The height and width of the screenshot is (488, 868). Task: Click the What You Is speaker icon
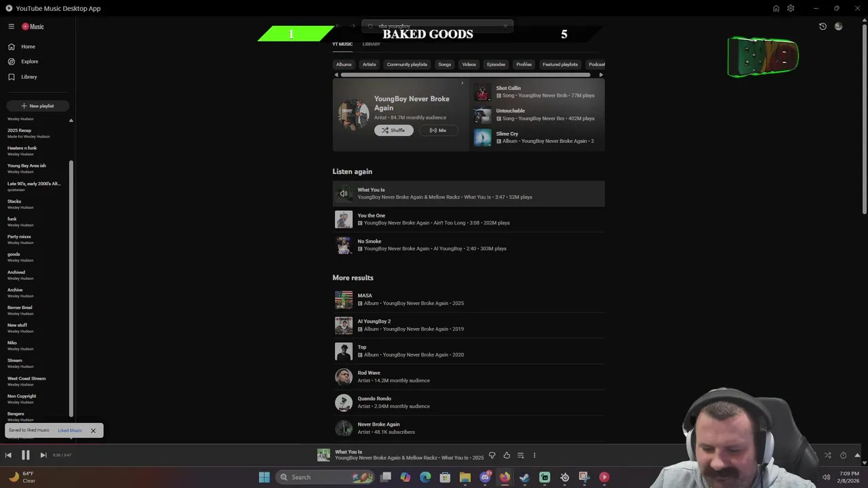tap(344, 194)
